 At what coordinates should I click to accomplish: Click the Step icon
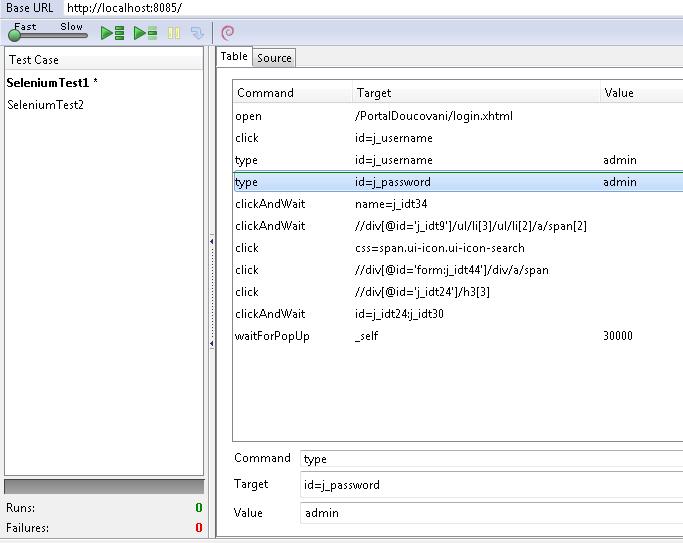pyautogui.click(x=197, y=33)
